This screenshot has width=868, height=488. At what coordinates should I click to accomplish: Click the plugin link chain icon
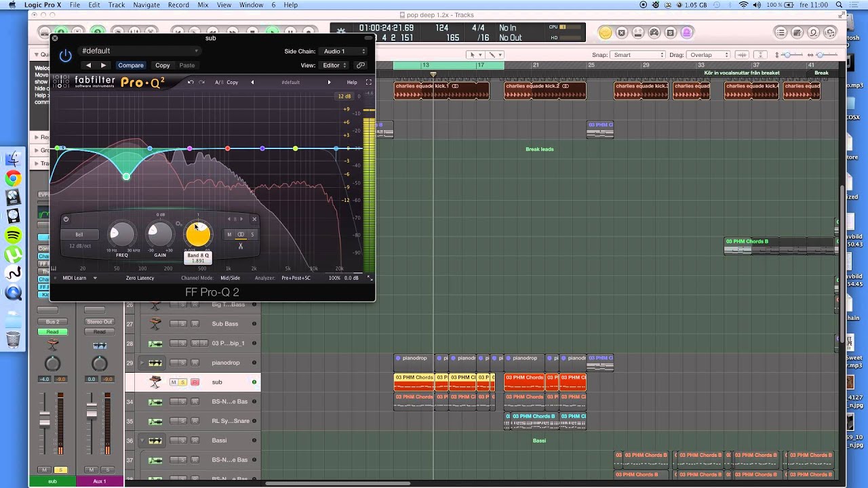tap(361, 65)
